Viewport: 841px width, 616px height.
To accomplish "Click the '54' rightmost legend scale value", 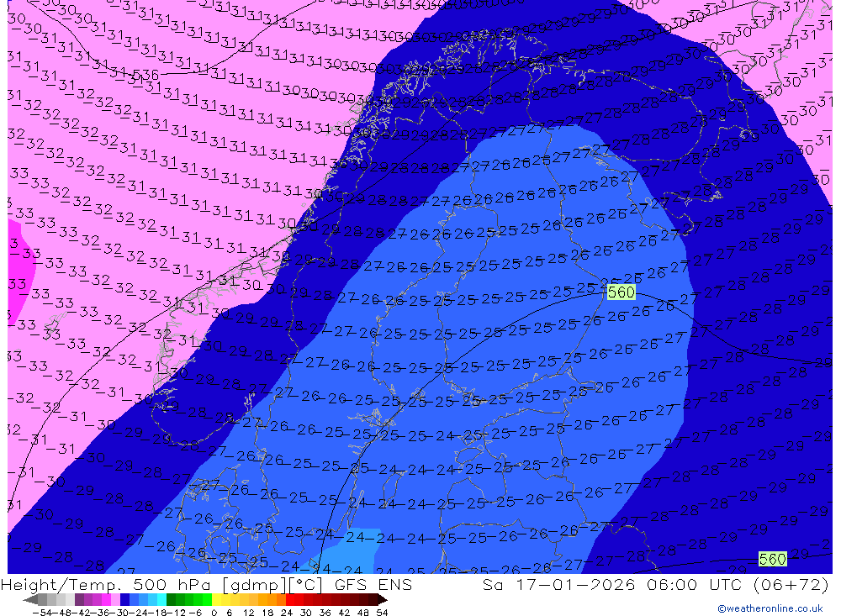I will (x=382, y=613).
